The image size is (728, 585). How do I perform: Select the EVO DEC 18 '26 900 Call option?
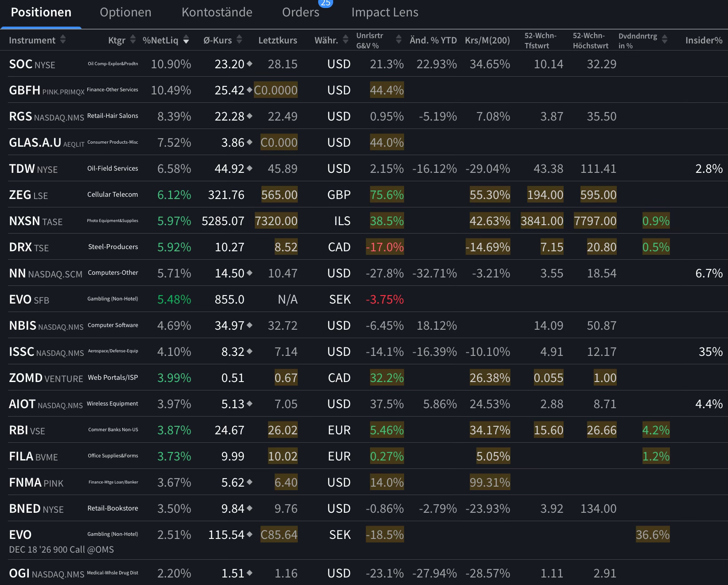[61, 542]
